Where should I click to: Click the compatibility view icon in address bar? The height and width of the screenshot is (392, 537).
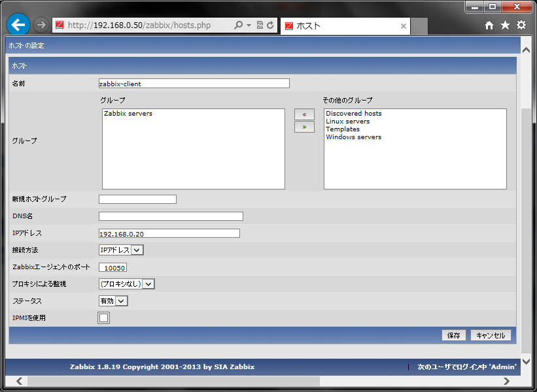260,25
